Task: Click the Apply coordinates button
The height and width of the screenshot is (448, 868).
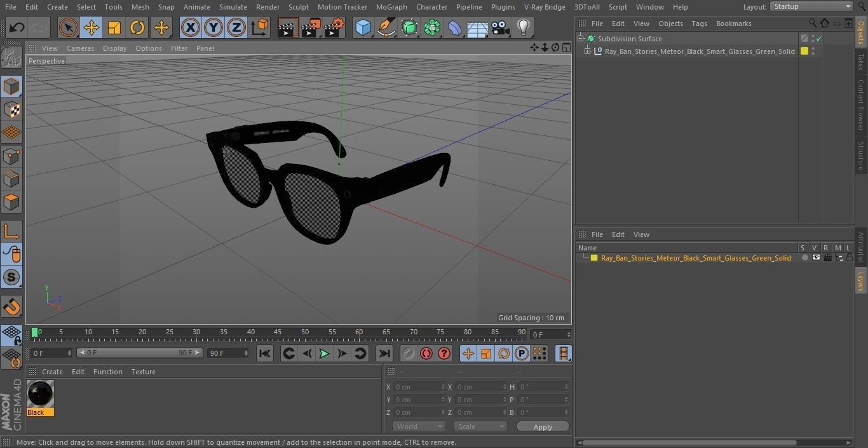Action: 543,427
